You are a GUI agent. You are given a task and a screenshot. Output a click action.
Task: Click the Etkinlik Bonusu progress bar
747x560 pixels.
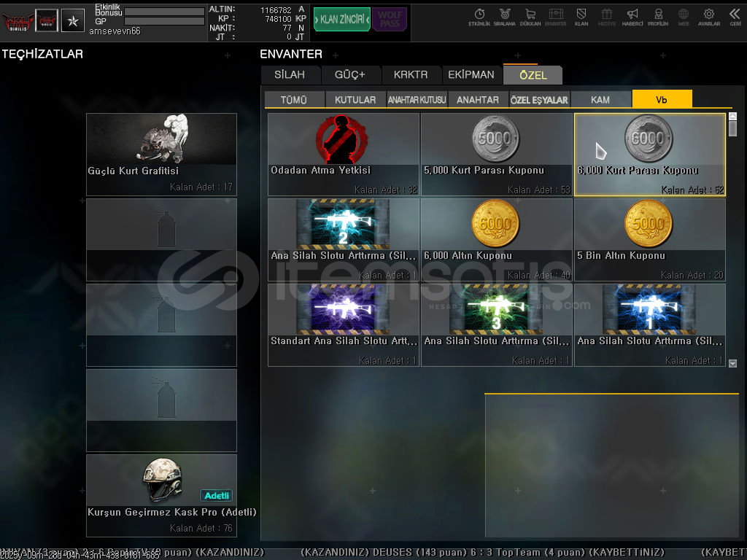[164, 12]
